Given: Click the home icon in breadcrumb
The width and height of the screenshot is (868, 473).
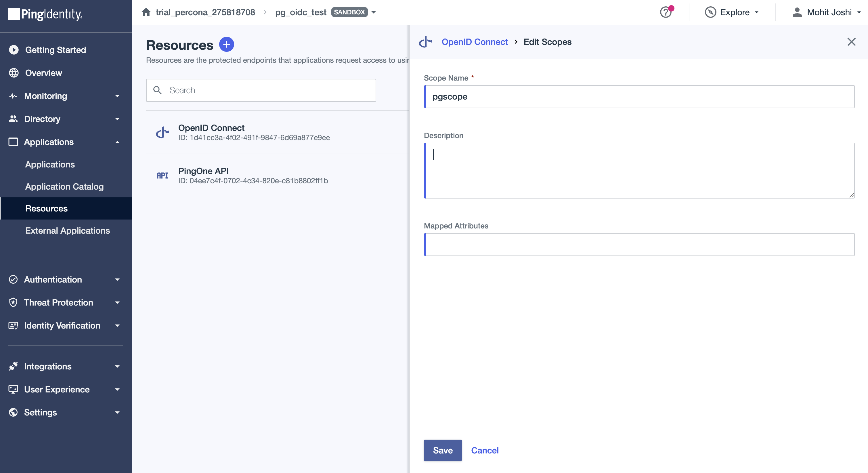Looking at the screenshot, I should click(x=146, y=12).
